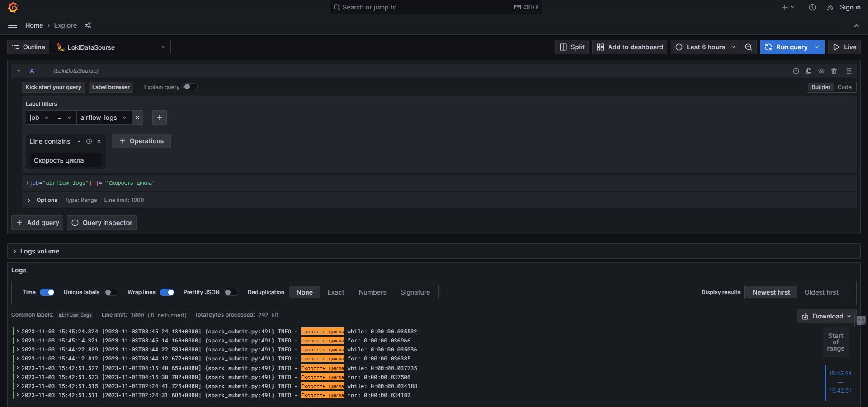Click Add to dashboard button
868x407 pixels.
630,47
